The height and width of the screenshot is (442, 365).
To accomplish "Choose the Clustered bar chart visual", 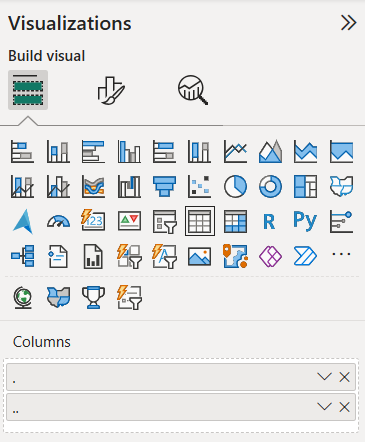I will 93,152.
